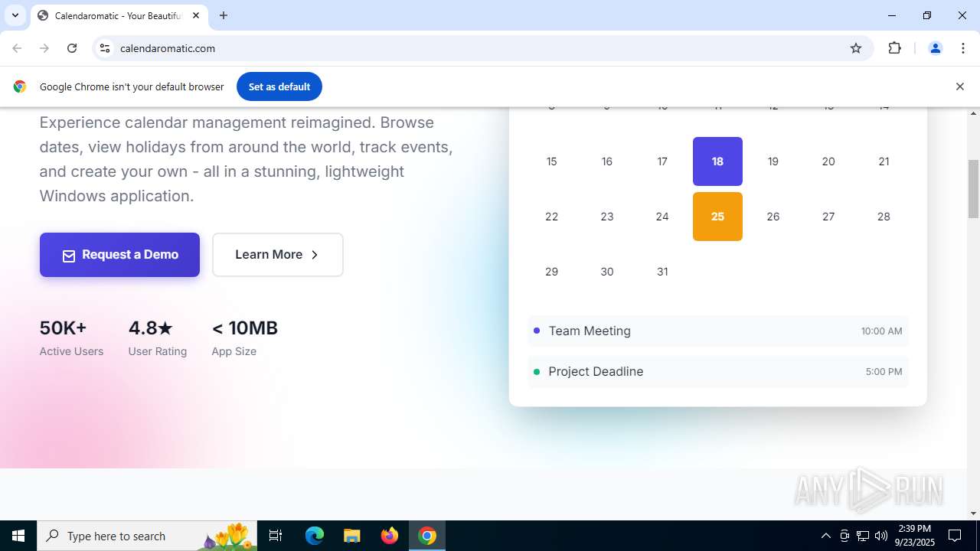The width and height of the screenshot is (980, 551).
Task: Open the Project Deadline event row
Action: (717, 371)
